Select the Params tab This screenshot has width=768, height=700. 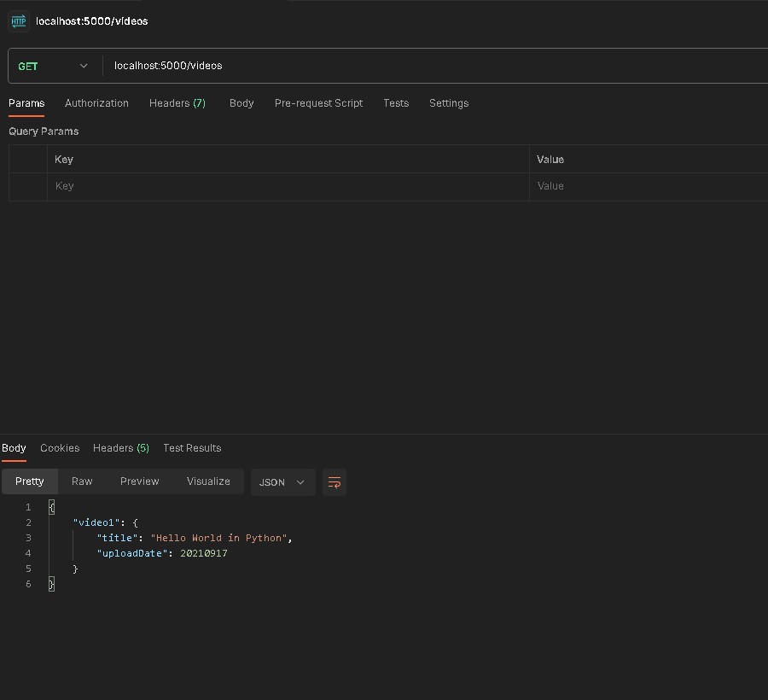[x=26, y=103]
